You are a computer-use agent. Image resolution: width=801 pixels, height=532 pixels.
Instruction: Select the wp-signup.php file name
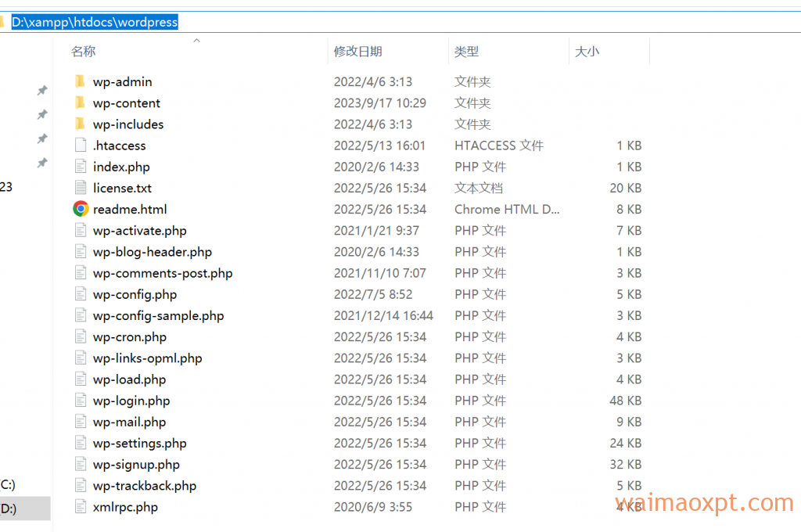click(136, 465)
